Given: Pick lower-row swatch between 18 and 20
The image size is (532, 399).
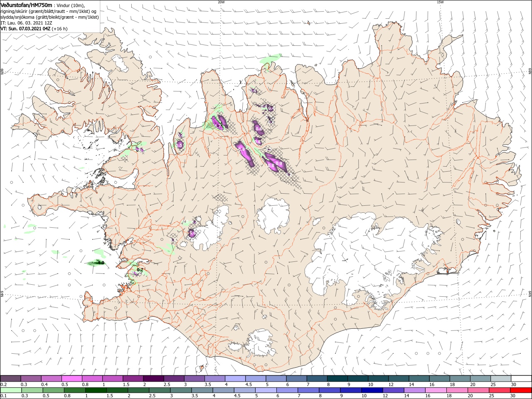Looking at the screenshot, I should [457, 390].
